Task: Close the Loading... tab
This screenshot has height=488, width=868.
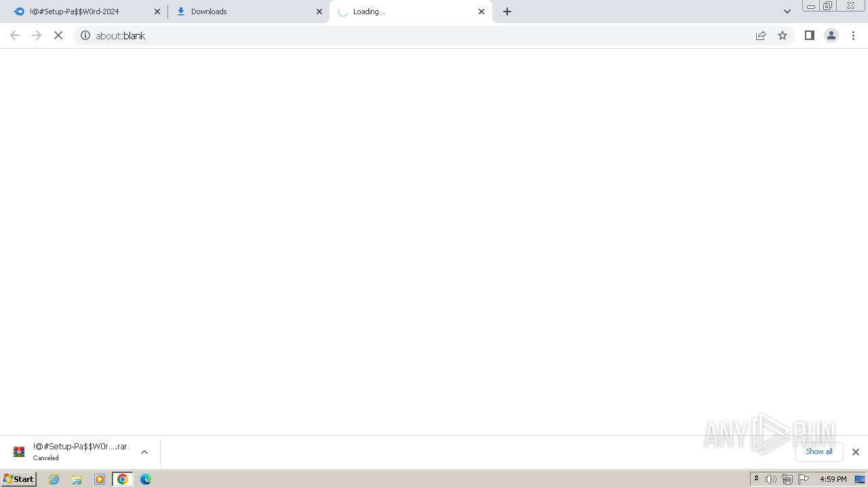Action: pyautogui.click(x=481, y=12)
